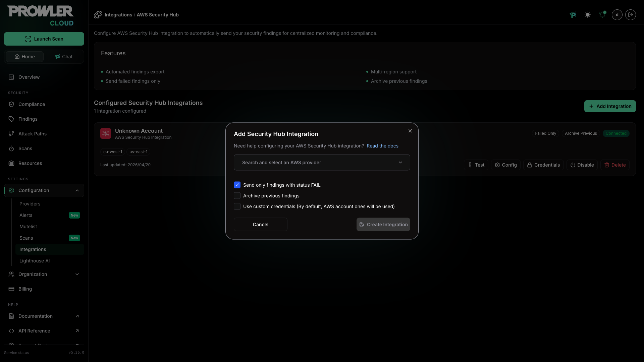644x362 pixels.
Task: Open integration Config button
Action: pyautogui.click(x=506, y=165)
